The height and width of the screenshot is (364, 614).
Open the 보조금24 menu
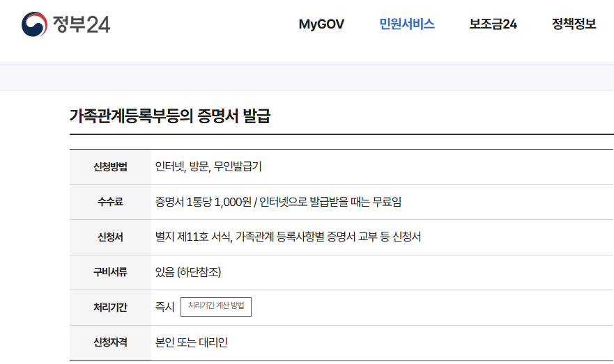[493, 24]
